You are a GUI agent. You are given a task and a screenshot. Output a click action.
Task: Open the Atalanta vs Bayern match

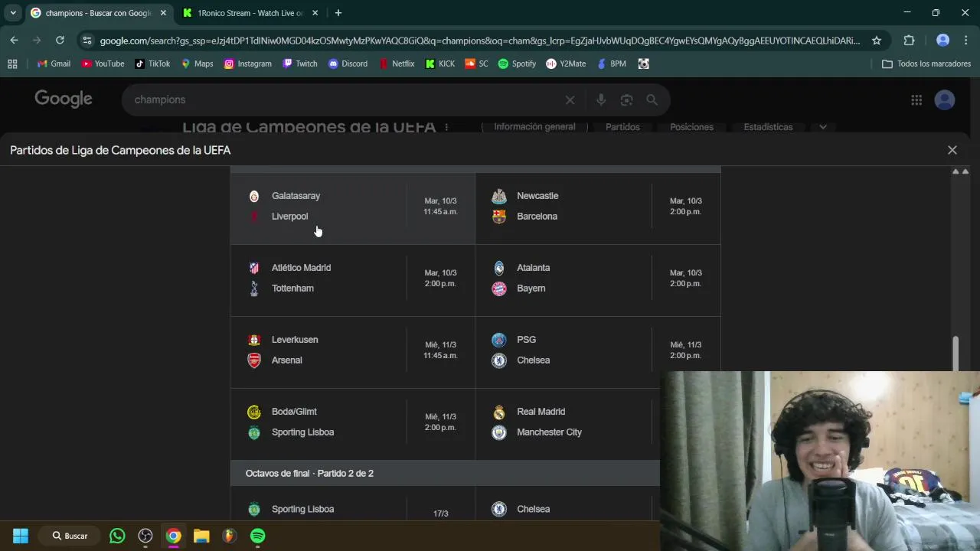pyautogui.click(x=598, y=280)
